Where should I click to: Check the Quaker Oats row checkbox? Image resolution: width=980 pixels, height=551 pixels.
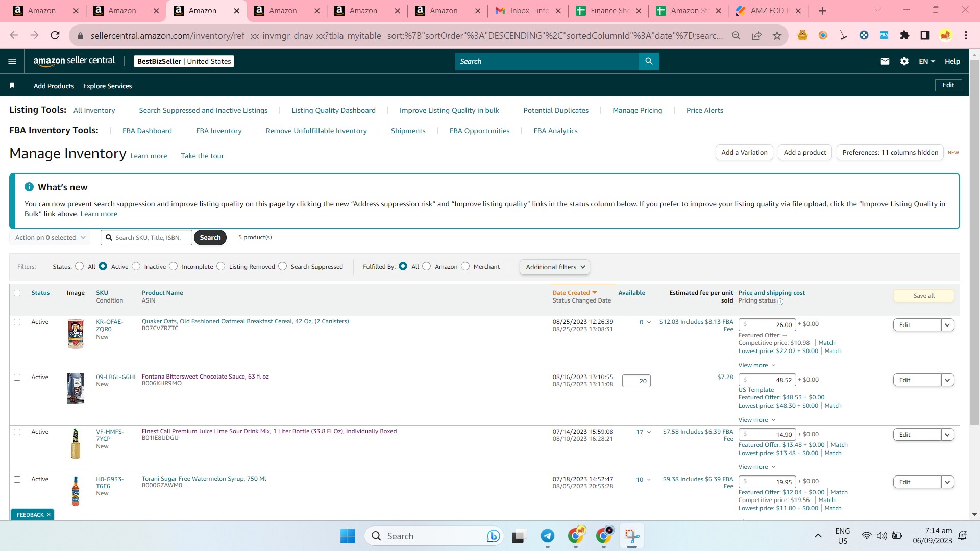(17, 322)
